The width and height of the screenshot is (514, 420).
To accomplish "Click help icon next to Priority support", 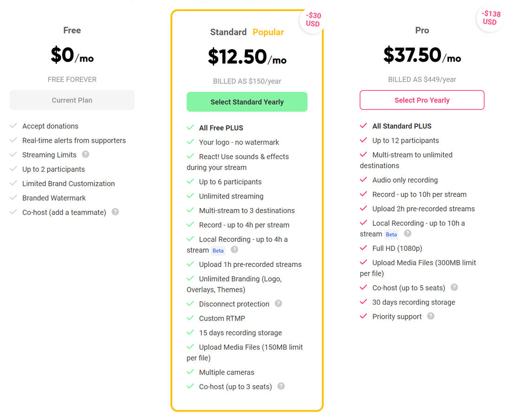I will [x=431, y=316].
